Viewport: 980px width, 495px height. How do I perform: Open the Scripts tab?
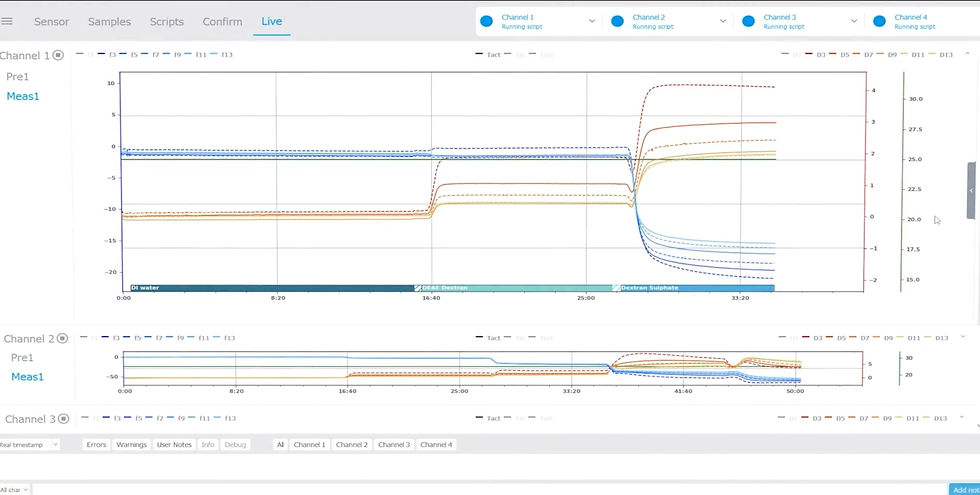pyautogui.click(x=166, y=21)
